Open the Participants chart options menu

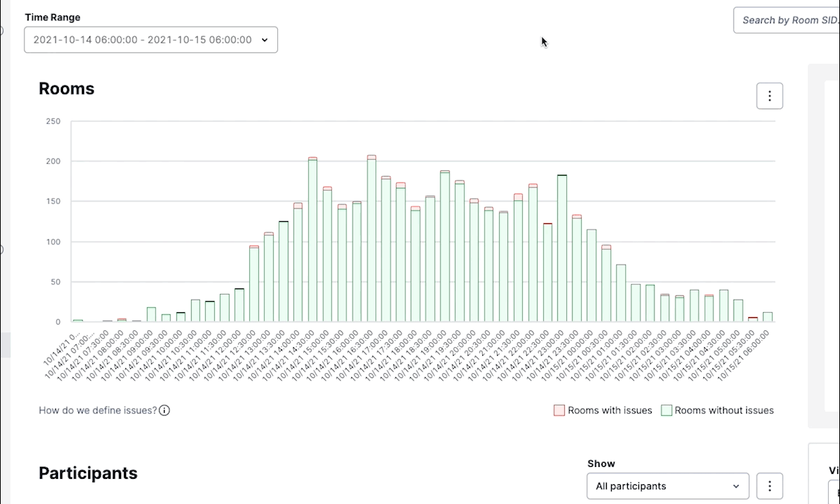769,486
